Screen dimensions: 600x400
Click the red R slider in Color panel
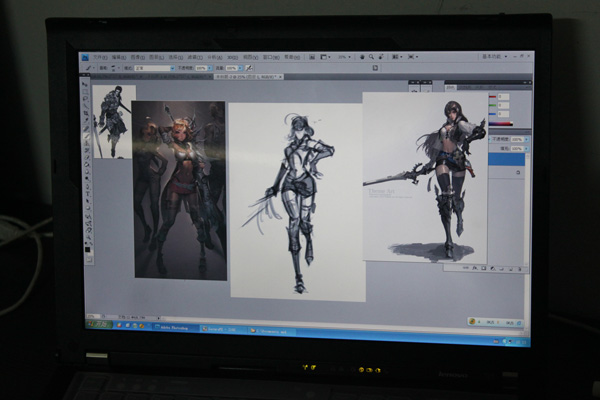pyautogui.click(x=492, y=97)
